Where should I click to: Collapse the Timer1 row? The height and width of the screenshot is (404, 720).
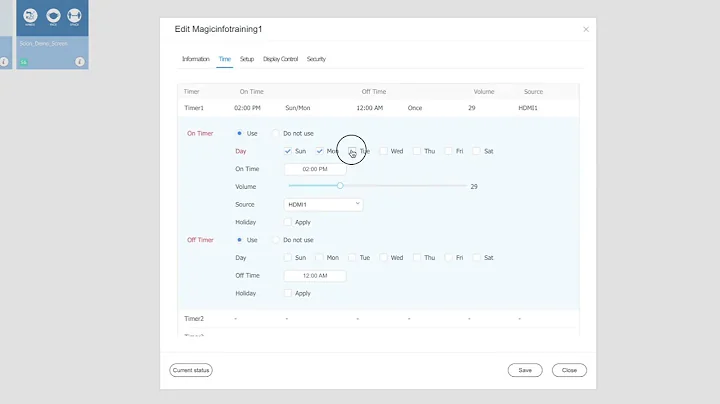tap(194, 106)
